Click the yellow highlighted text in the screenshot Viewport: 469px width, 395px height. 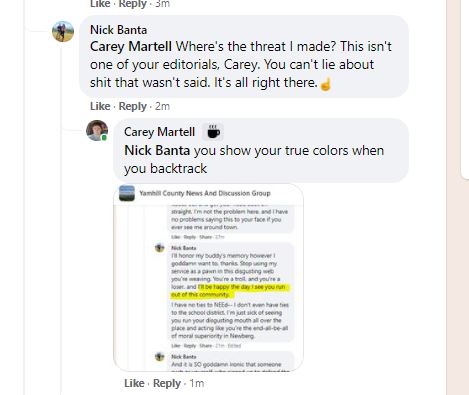[x=232, y=291]
